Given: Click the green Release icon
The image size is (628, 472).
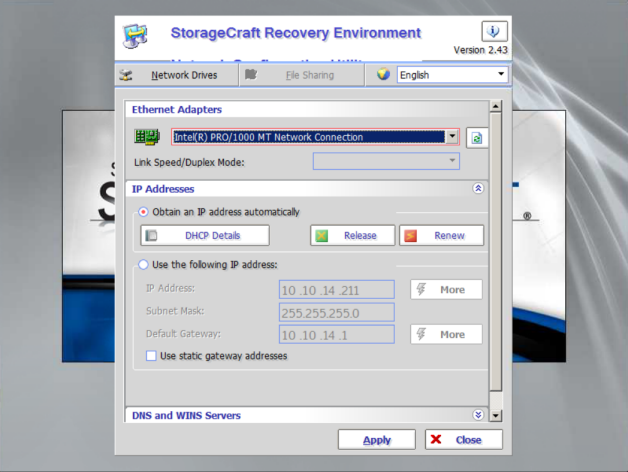Looking at the screenshot, I should point(321,236).
